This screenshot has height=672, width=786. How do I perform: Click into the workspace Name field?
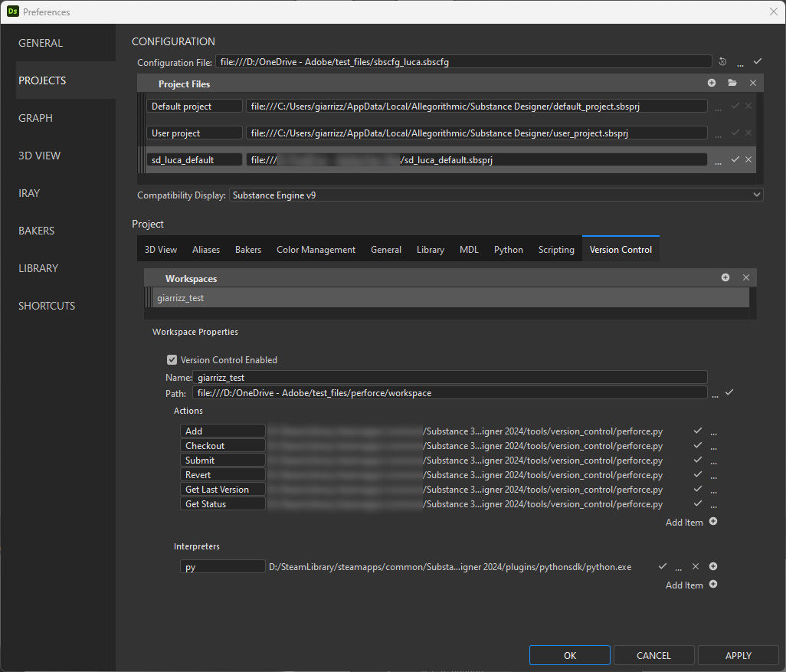(450, 377)
